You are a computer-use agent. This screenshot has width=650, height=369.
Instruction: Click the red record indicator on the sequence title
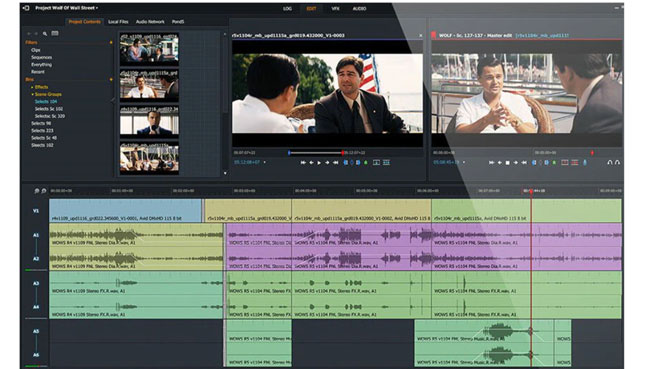434,35
